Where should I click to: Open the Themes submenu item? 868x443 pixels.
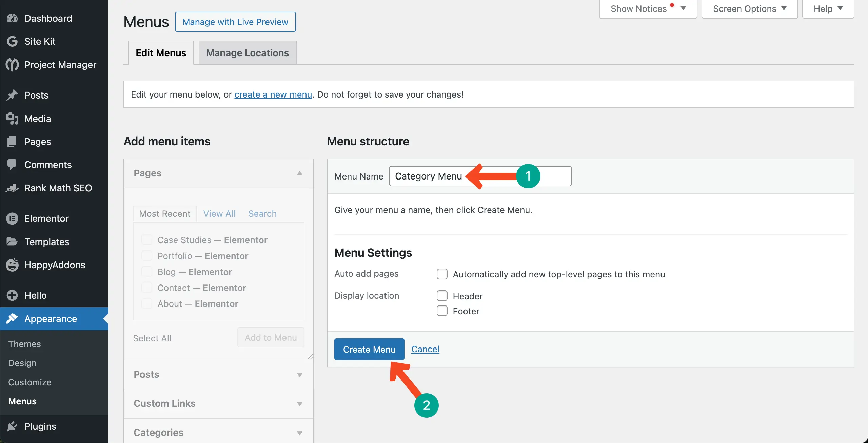tap(24, 344)
